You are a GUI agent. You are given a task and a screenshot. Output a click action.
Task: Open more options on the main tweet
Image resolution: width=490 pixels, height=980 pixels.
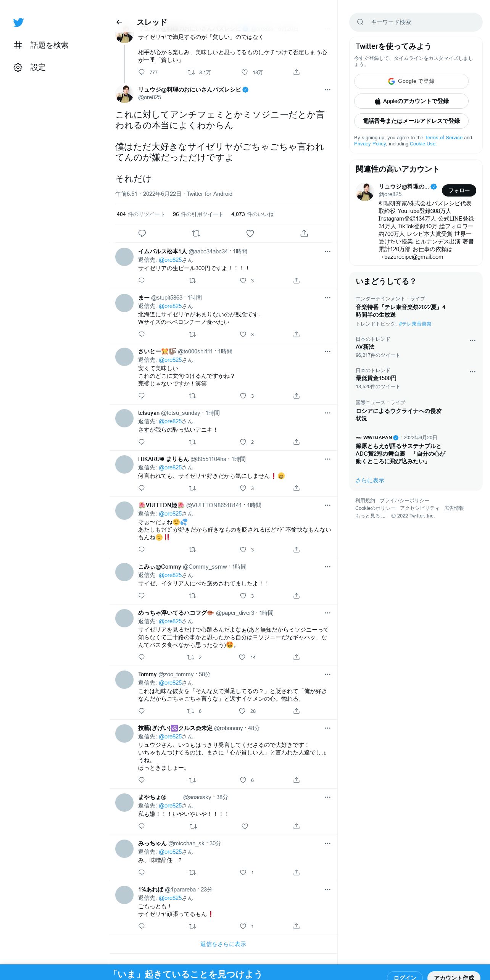click(x=327, y=90)
